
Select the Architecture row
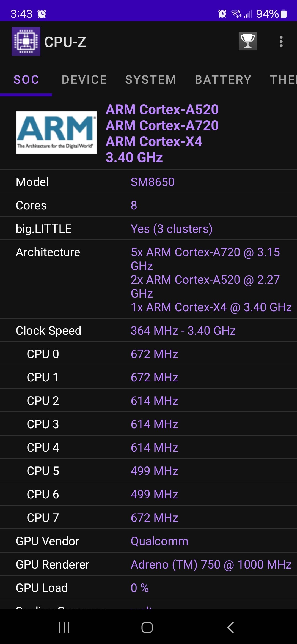pyautogui.click(x=148, y=279)
